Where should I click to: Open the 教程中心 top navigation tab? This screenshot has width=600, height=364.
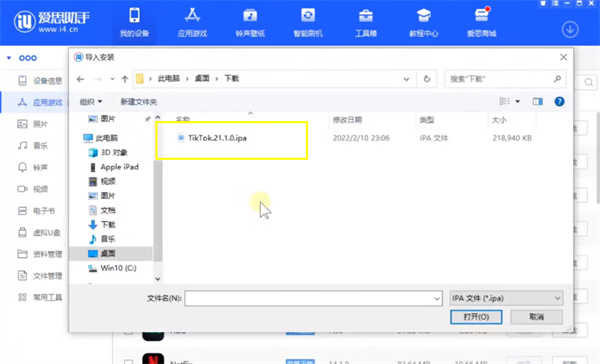tap(424, 23)
